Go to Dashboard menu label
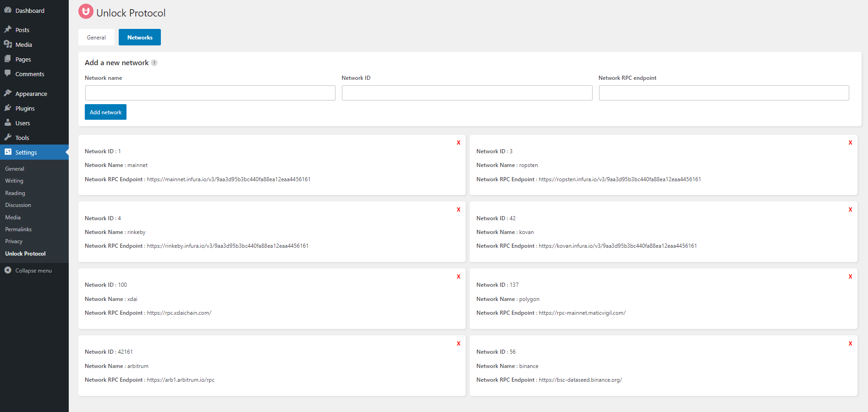The height and width of the screenshot is (412, 868). [30, 11]
